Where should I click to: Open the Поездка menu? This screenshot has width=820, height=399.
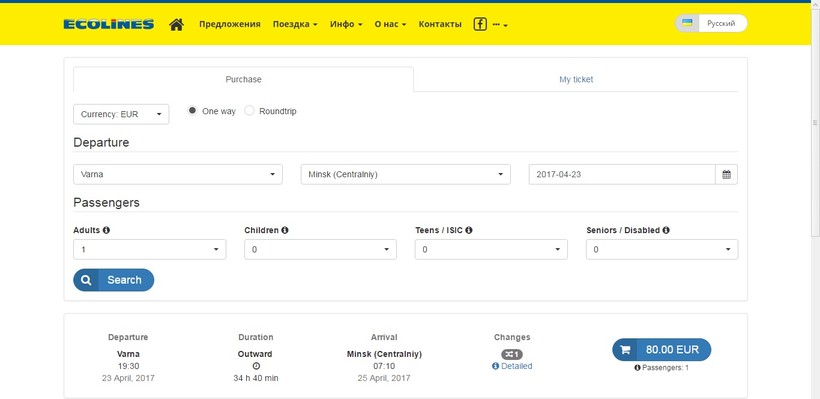(x=295, y=24)
